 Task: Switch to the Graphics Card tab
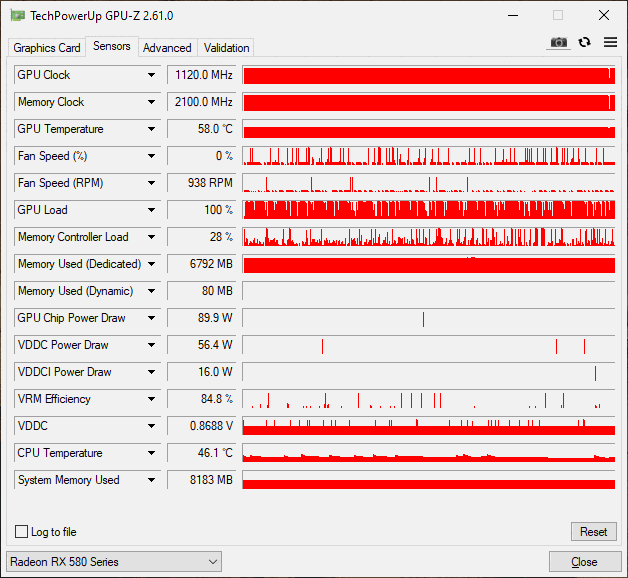click(x=47, y=48)
